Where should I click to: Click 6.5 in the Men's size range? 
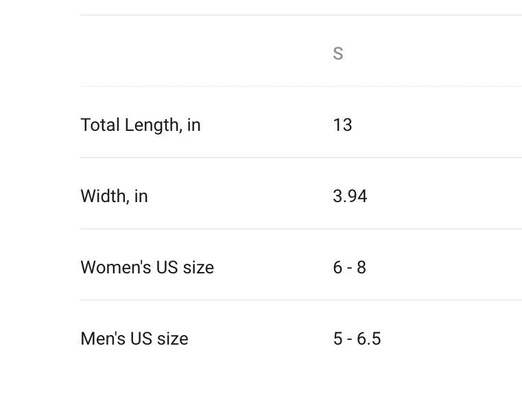[369, 338]
